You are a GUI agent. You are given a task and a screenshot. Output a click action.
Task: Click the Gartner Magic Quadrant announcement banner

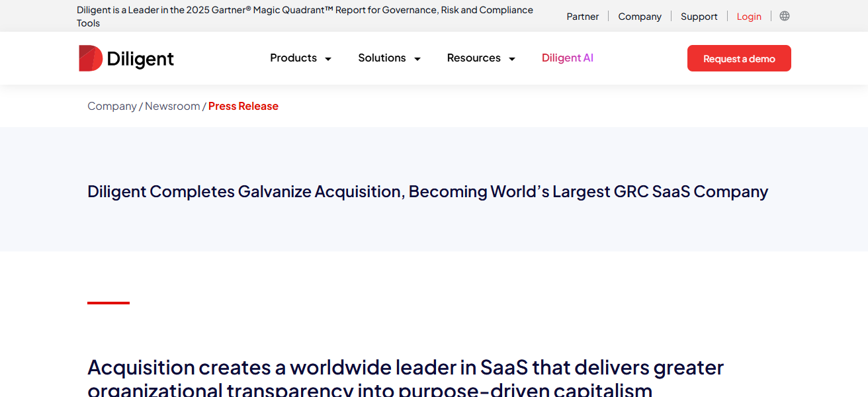coord(304,16)
